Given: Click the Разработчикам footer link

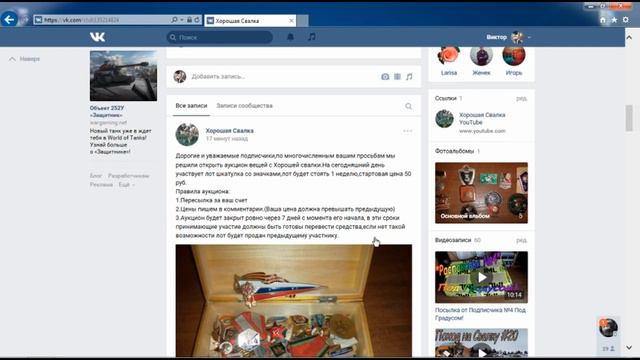Looking at the screenshot, I should point(128,176).
